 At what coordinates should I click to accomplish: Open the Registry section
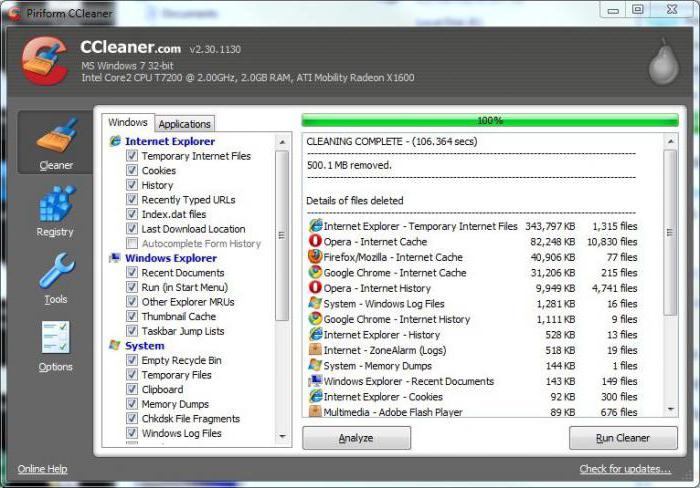pos(55,211)
